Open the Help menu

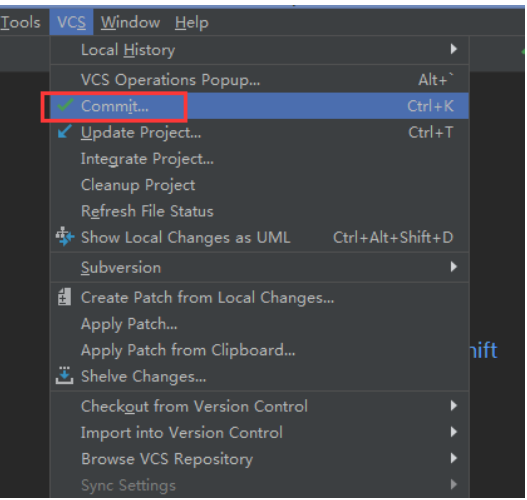[192, 23]
